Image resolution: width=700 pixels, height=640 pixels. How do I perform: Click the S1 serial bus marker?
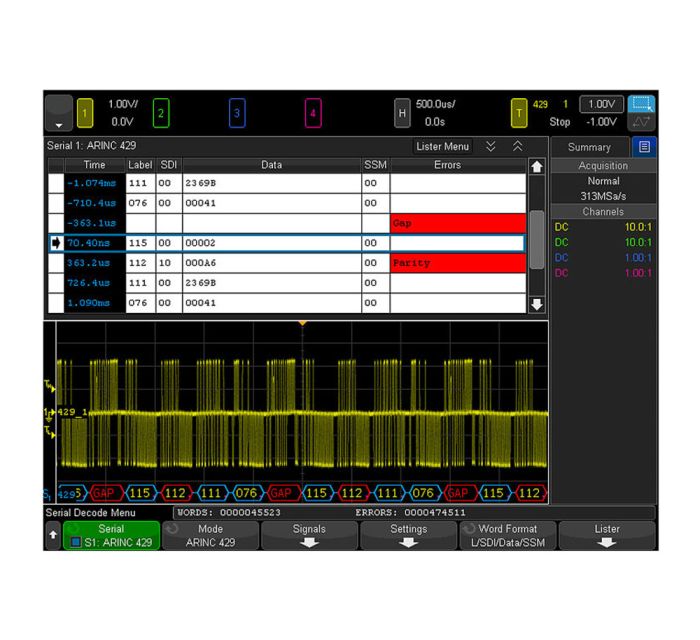pyautogui.click(x=47, y=494)
